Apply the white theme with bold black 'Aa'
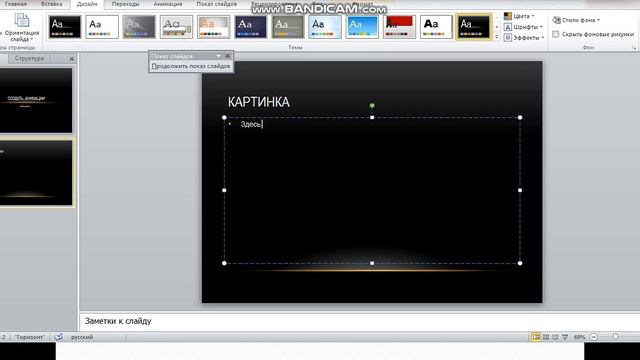 click(436, 27)
